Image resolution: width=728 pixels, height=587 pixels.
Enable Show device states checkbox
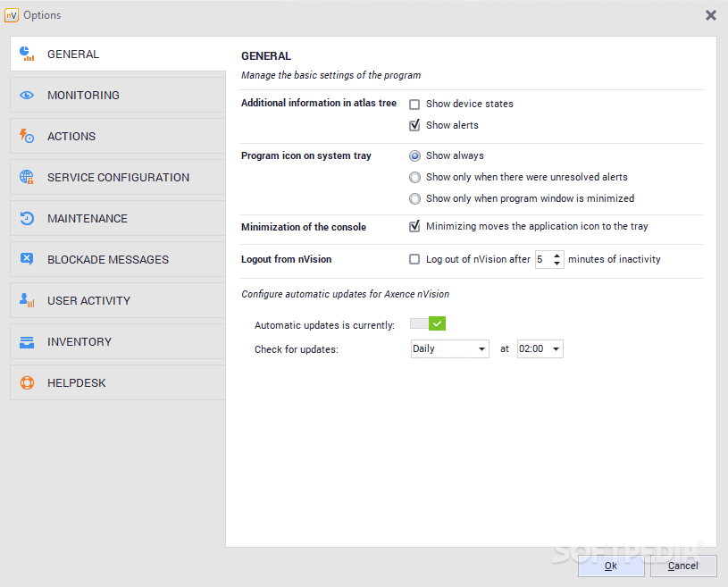click(x=414, y=105)
